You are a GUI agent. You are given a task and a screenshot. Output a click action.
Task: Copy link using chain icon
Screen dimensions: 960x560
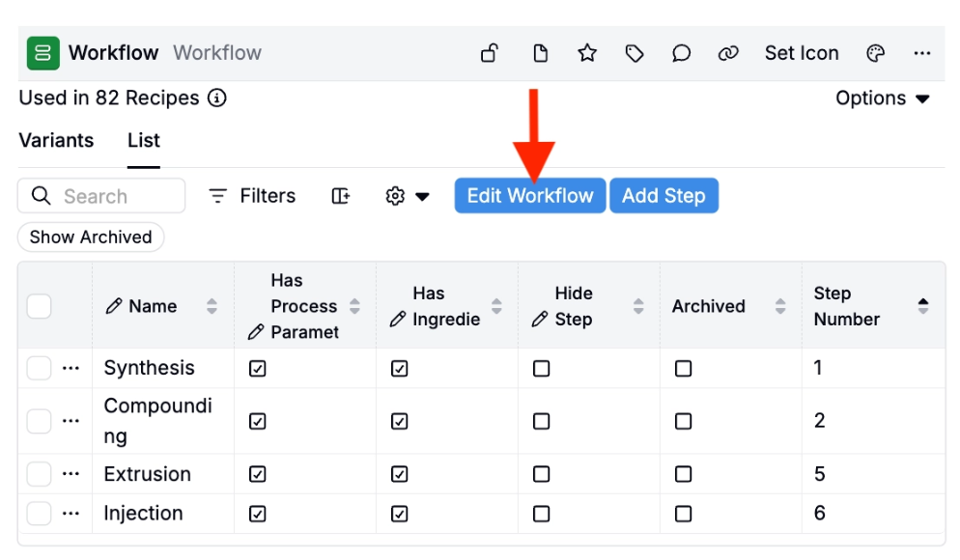(x=728, y=53)
